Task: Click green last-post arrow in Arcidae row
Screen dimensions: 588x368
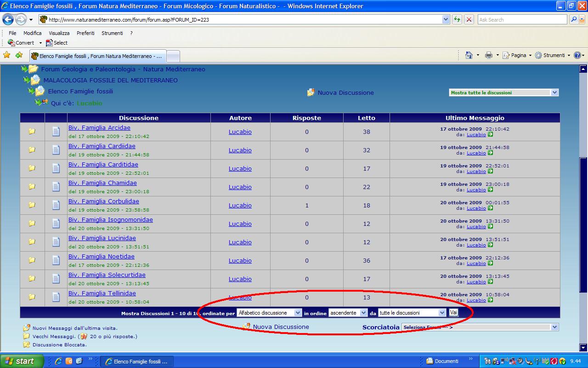Action: [x=491, y=134]
